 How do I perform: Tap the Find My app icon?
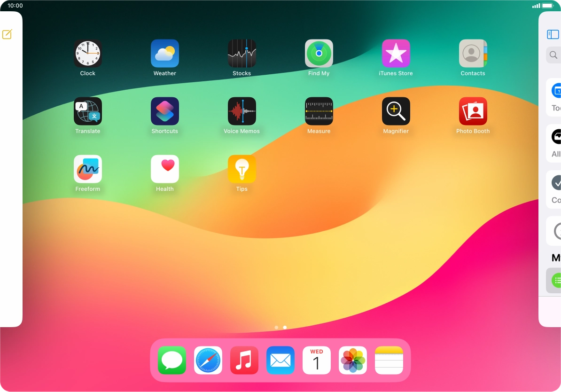pyautogui.click(x=319, y=54)
